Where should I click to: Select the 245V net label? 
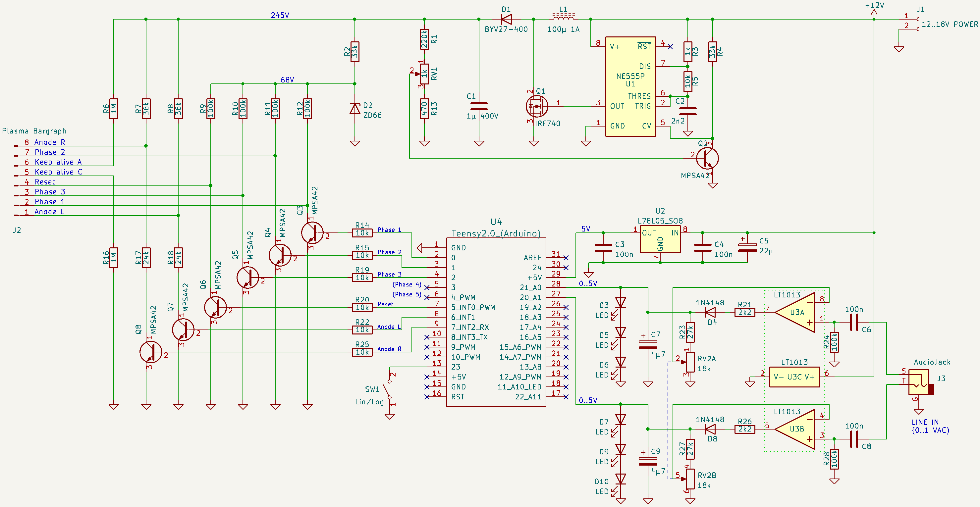click(280, 15)
